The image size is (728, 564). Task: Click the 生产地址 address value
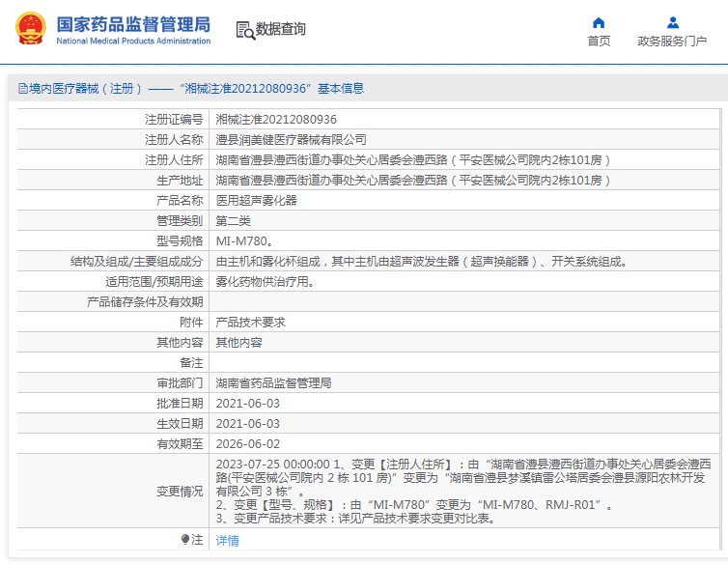point(412,181)
